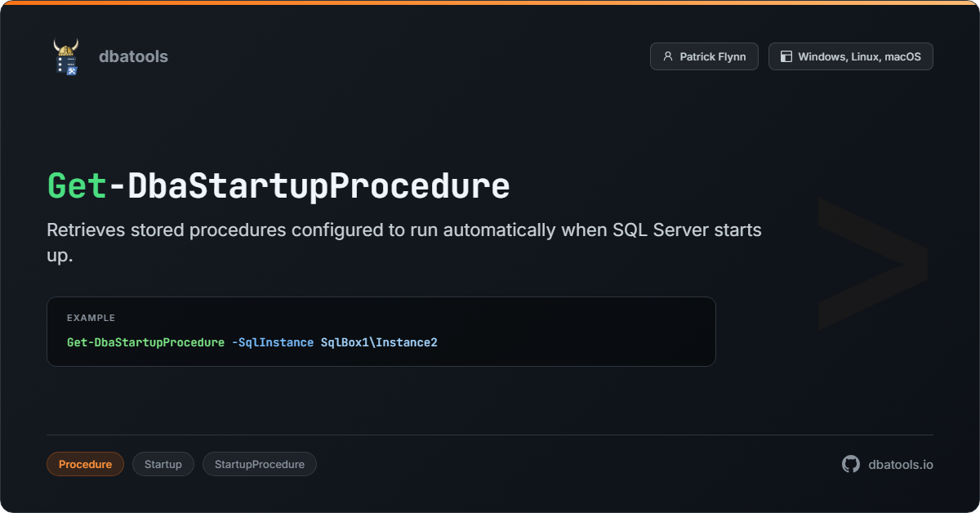Click the dbatools Viking helmet logo

pos(66,56)
